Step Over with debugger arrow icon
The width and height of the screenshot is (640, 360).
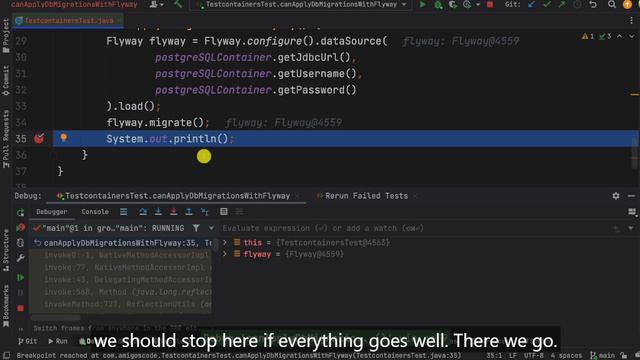(143, 211)
